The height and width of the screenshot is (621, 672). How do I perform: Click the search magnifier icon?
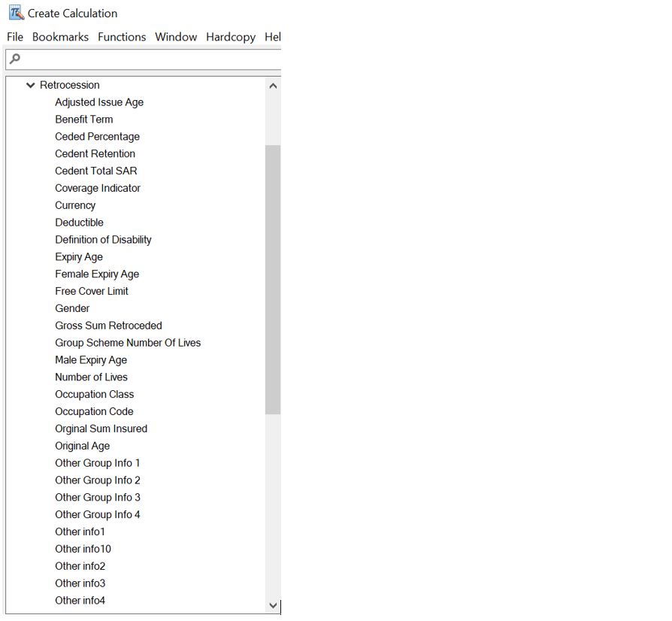click(14, 59)
